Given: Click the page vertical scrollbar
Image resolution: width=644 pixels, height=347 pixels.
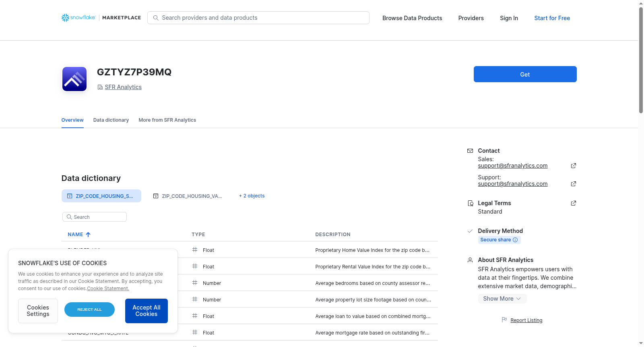Looking at the screenshot, I should (x=641, y=60).
